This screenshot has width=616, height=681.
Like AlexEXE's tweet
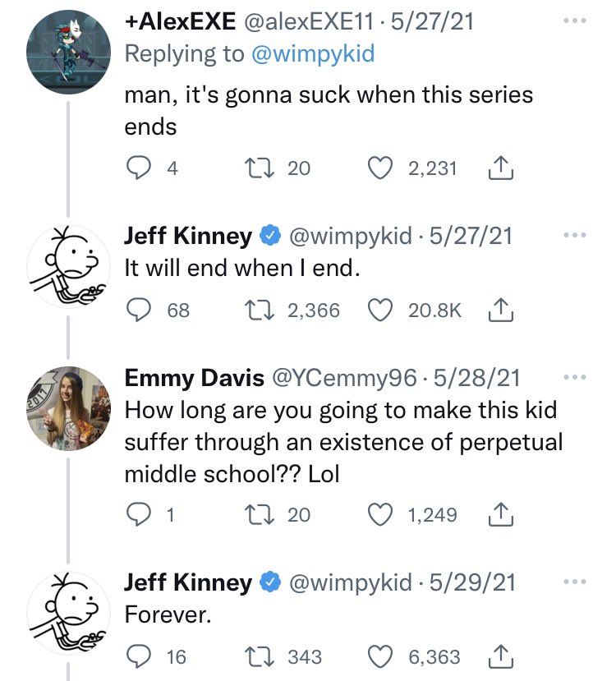379,167
